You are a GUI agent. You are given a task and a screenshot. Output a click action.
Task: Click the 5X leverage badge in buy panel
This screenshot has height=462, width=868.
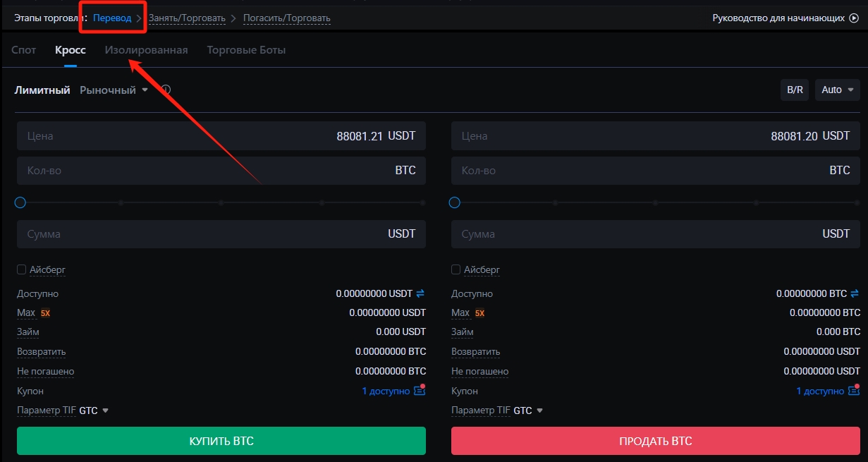click(x=45, y=312)
